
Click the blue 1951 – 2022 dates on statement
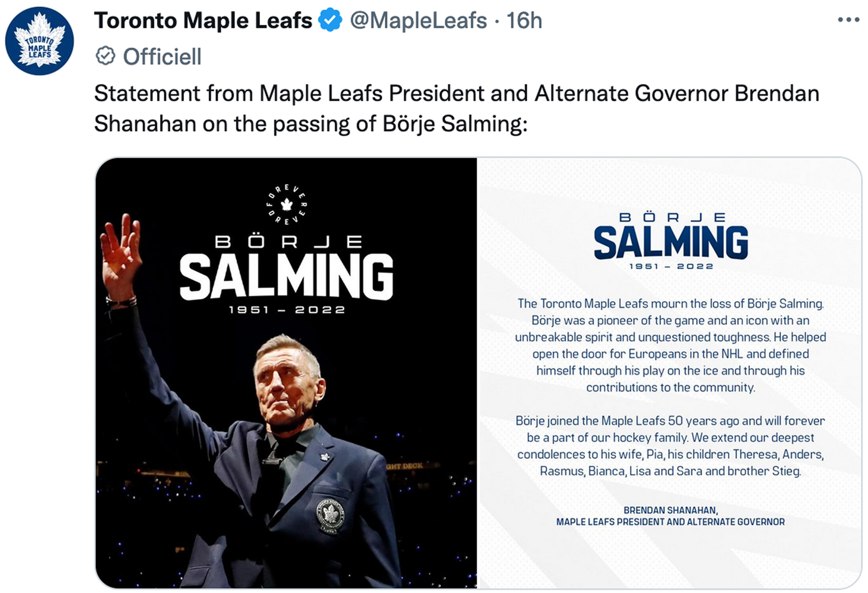[671, 266]
